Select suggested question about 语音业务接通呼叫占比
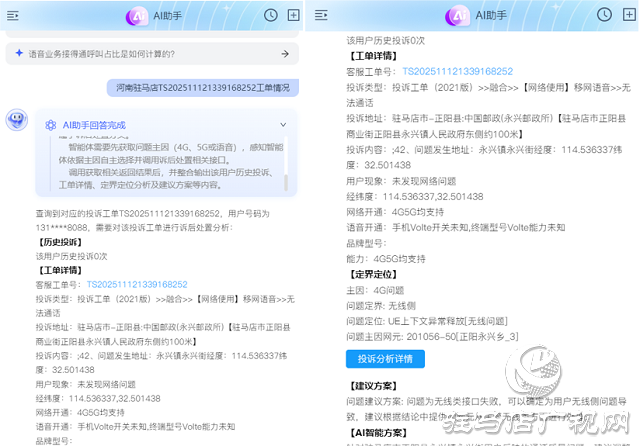Viewport: 640px width, 446px height. tap(150, 54)
